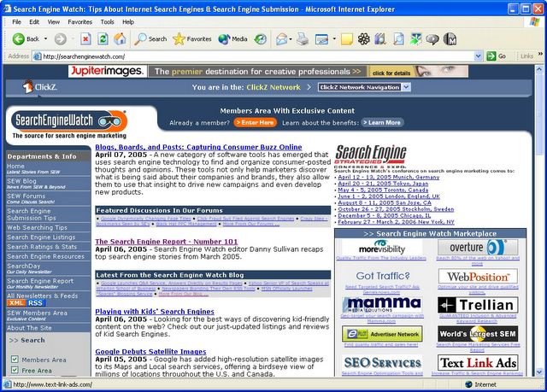Open the Back button history dropdown arrow
The width and height of the screenshot is (547, 392).
(x=45, y=39)
